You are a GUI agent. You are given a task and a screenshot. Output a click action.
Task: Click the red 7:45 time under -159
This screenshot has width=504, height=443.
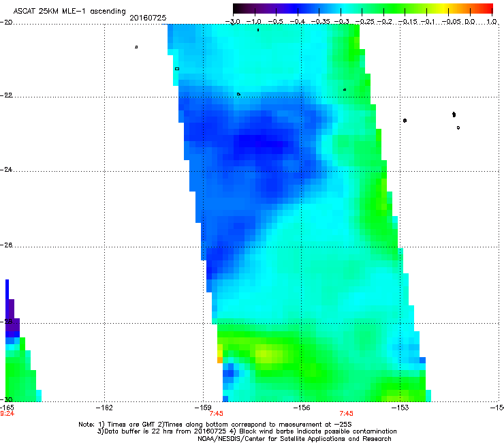pos(217,414)
